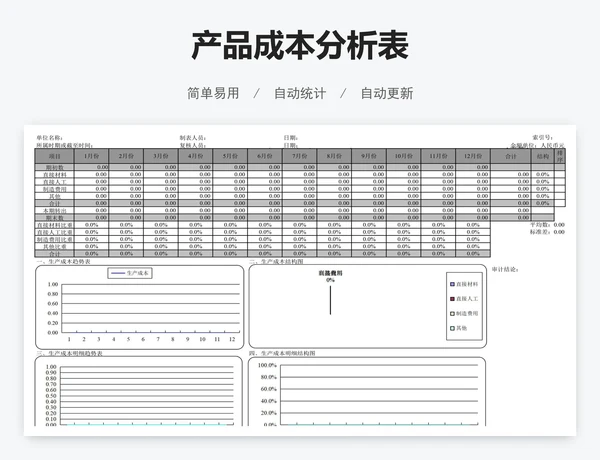This screenshot has height=460, width=600.
Task: Click the 制造费用比重 row label
Action: pos(54,240)
